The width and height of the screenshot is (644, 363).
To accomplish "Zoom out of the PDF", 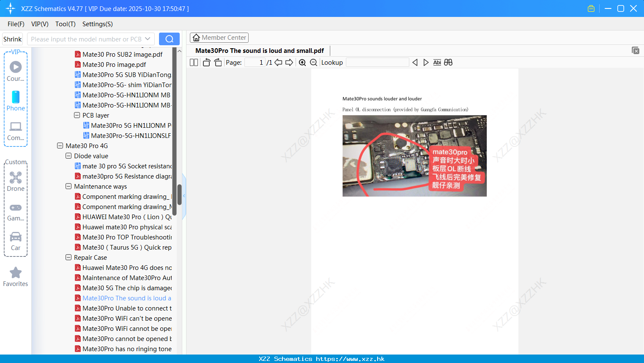I will 313,63.
